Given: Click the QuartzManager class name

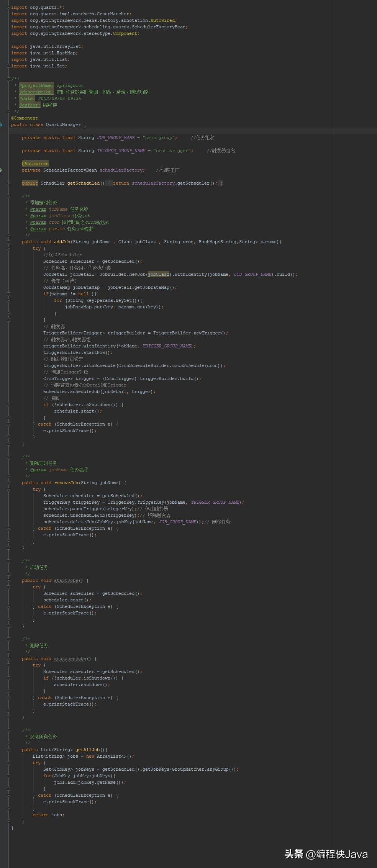Looking at the screenshot, I should tap(63, 124).
